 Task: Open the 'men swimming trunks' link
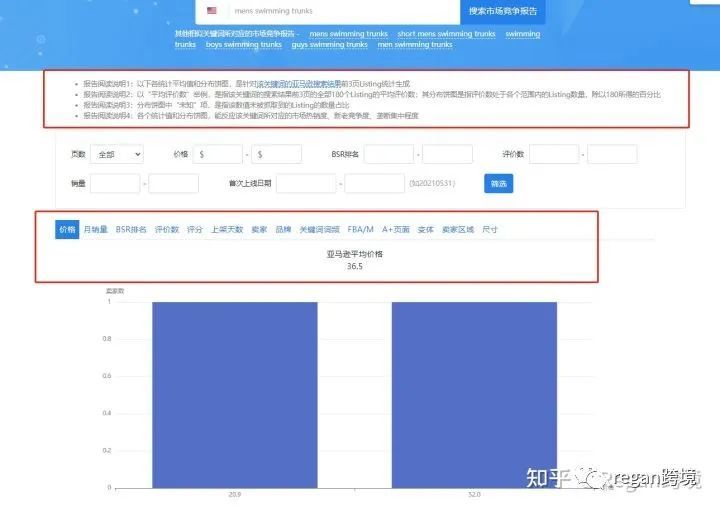tap(415, 45)
